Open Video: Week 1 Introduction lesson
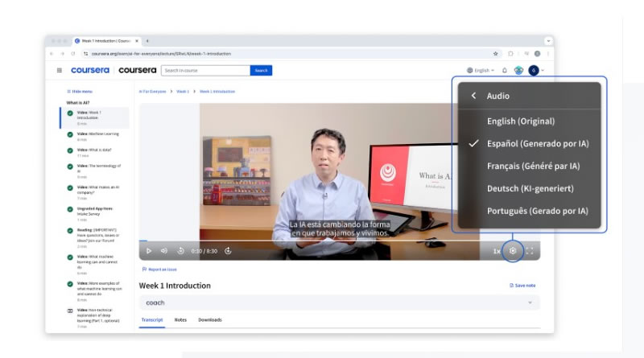This screenshot has height=358, width=644. tap(95, 117)
